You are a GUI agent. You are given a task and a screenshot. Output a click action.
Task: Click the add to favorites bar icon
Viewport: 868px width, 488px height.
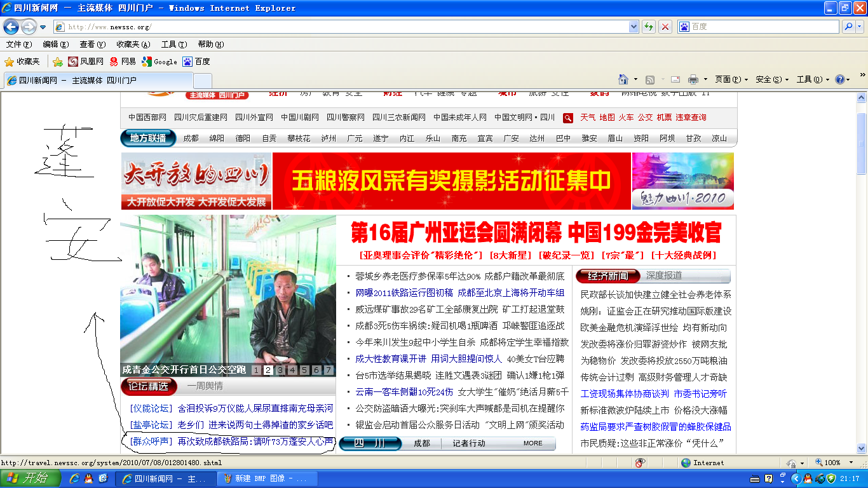pyautogui.click(x=58, y=62)
